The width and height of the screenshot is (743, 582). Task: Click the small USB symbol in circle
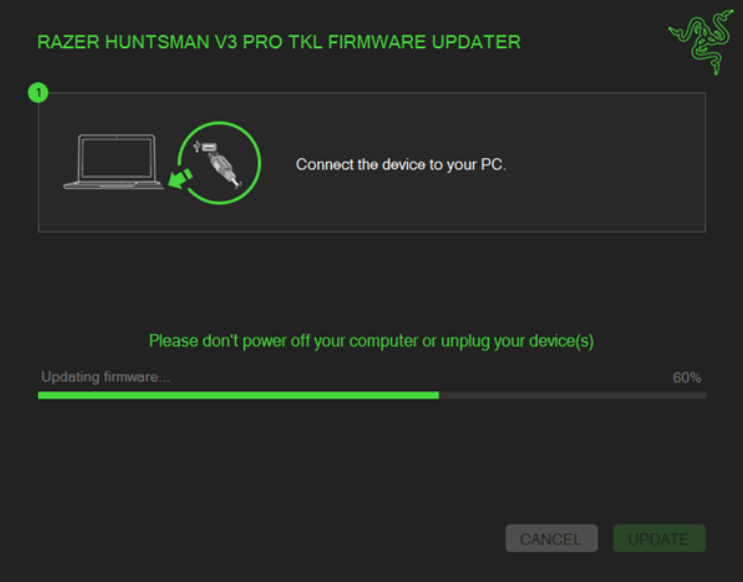tap(197, 146)
